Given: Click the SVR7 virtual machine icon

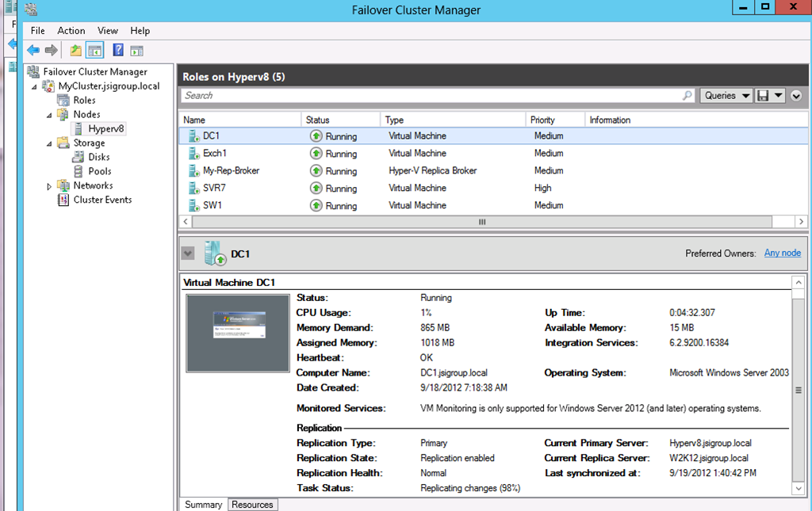Looking at the screenshot, I should (193, 189).
